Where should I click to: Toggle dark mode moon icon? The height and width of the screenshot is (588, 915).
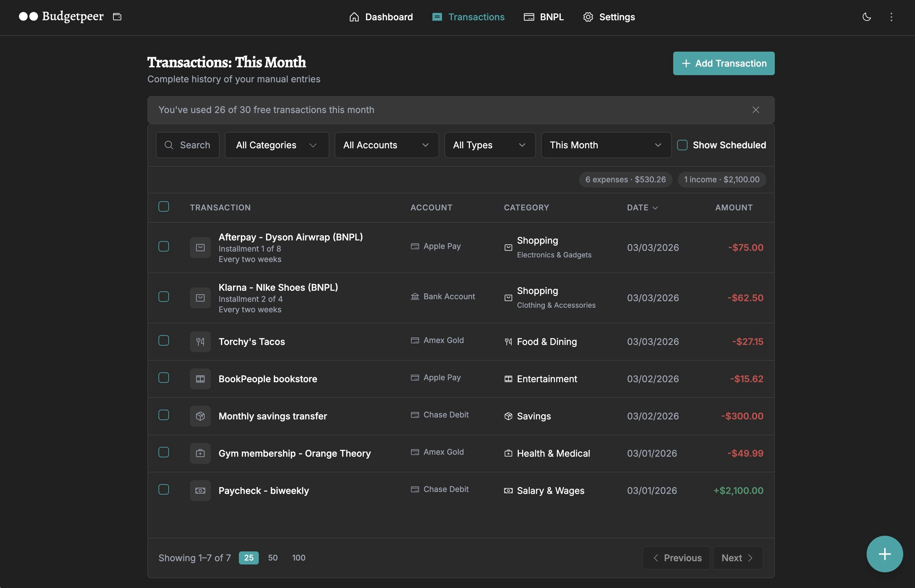click(867, 17)
